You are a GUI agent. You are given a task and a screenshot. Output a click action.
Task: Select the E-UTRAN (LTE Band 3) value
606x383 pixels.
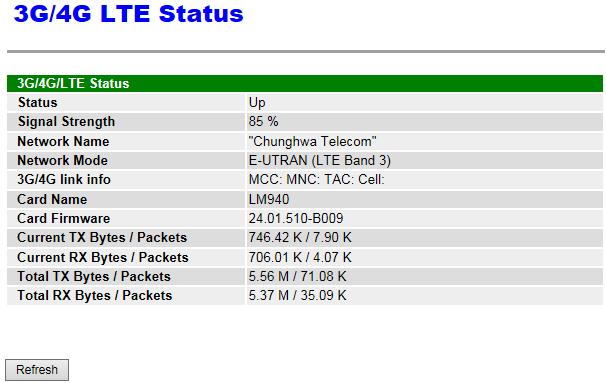coord(320,160)
